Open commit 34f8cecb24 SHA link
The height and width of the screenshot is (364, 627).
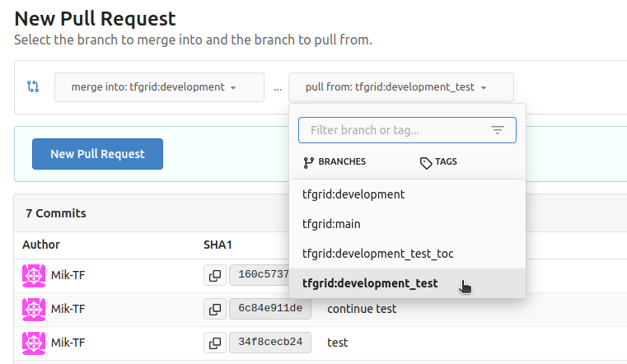click(x=270, y=342)
